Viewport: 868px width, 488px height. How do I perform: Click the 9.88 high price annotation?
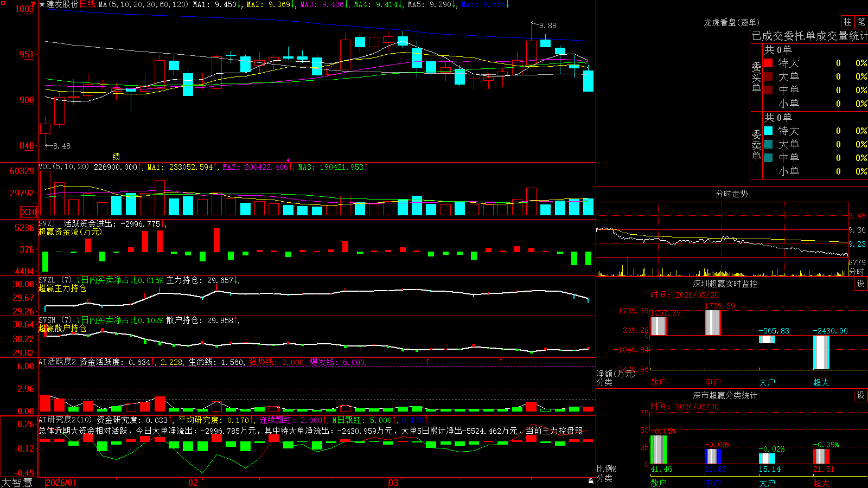tap(548, 25)
